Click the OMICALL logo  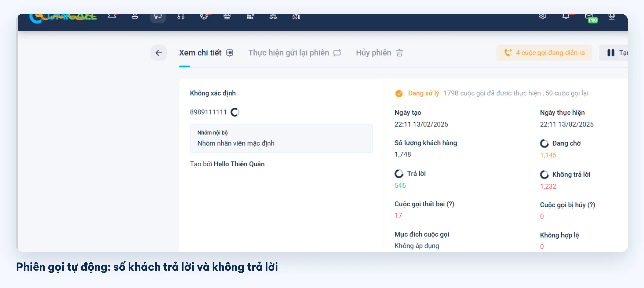[63, 18]
